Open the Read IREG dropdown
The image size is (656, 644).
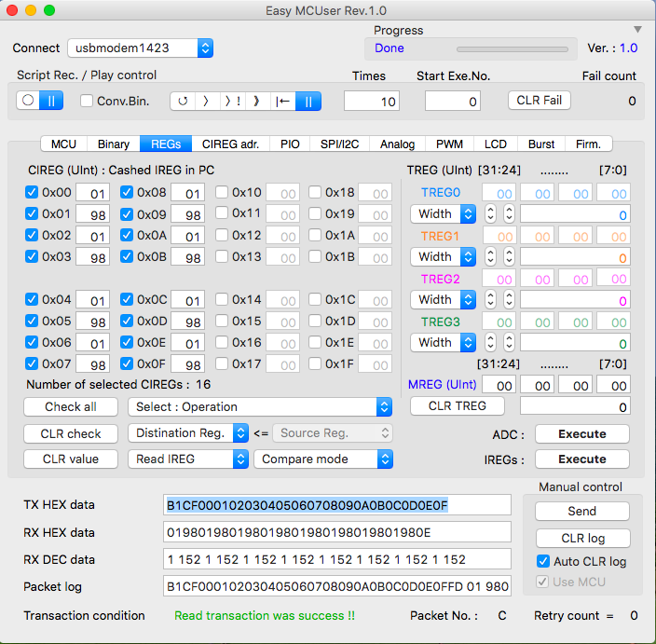tap(188, 459)
